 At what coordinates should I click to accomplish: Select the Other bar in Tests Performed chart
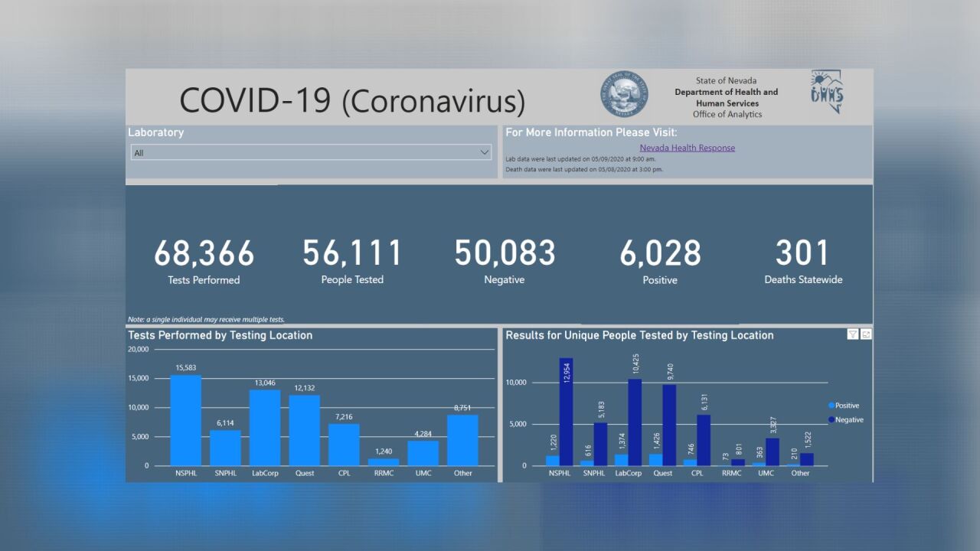[462, 440]
